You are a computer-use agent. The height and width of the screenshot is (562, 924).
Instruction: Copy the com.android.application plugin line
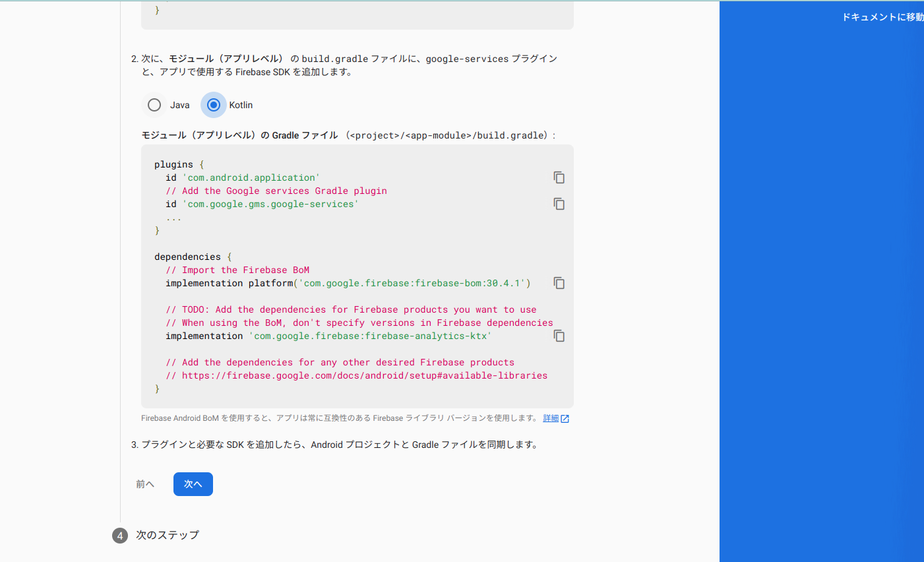(x=559, y=177)
